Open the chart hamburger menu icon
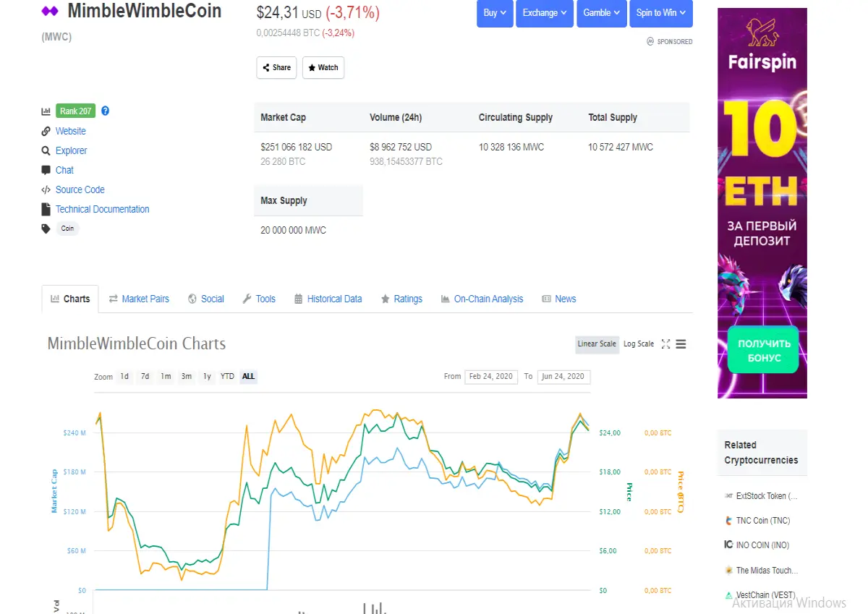The image size is (868, 614). pyautogui.click(x=681, y=344)
